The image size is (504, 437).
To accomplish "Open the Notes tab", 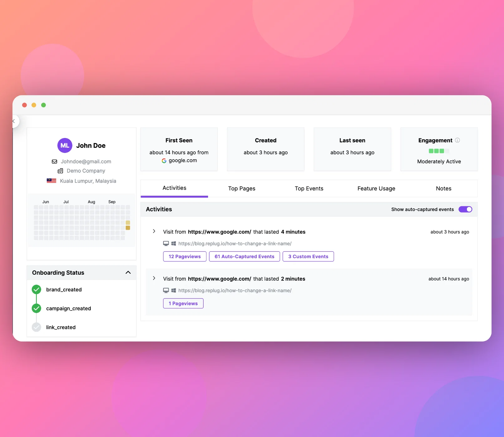I will click(444, 189).
